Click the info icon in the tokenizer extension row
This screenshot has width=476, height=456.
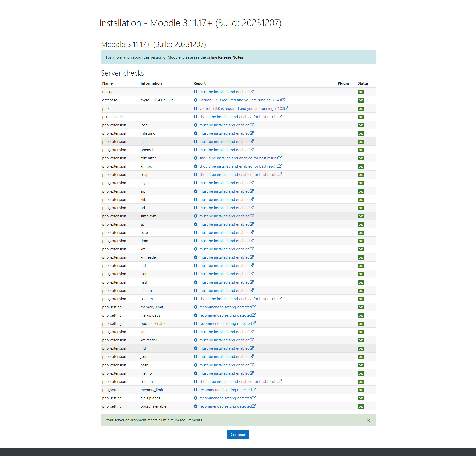pos(196,158)
